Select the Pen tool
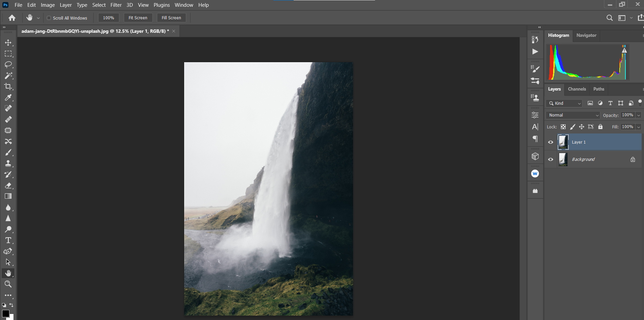 tap(8, 251)
